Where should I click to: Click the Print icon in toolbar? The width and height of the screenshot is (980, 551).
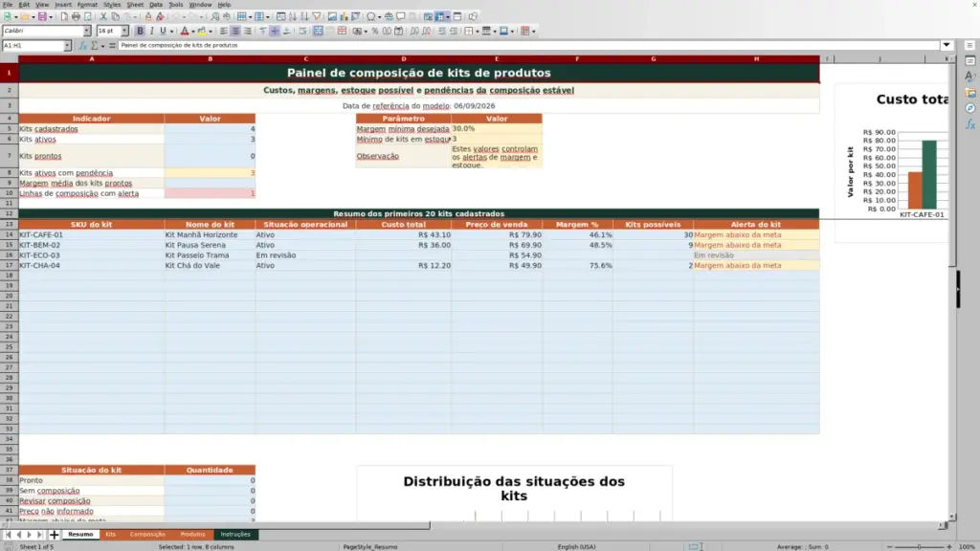[76, 17]
